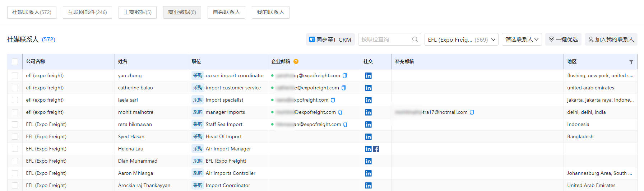Check the box for laela sari row

click(15, 100)
